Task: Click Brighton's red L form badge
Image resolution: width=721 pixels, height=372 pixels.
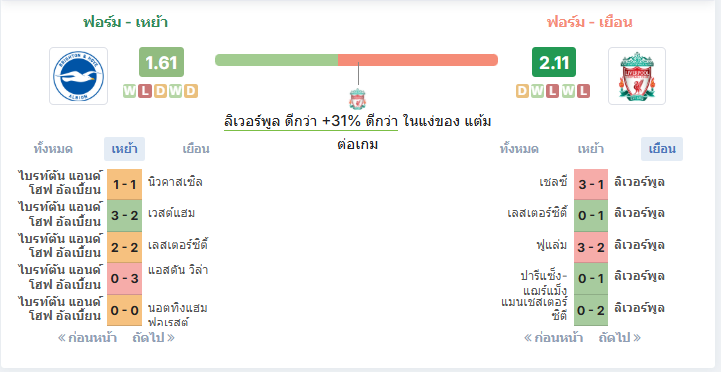Action: pos(145,91)
